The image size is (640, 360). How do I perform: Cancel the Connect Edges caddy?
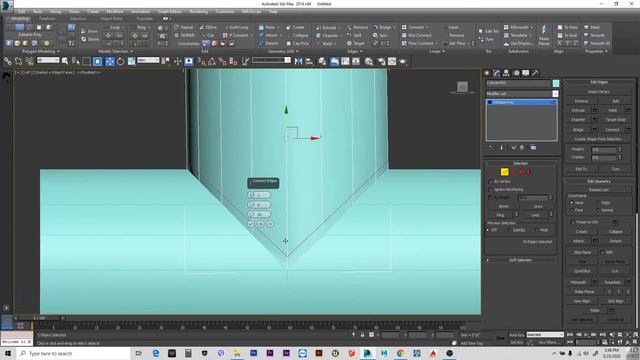pyautogui.click(x=270, y=224)
